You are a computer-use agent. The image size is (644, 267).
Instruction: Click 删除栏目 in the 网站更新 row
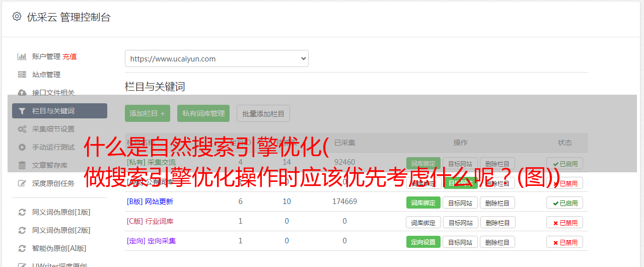coord(497,203)
